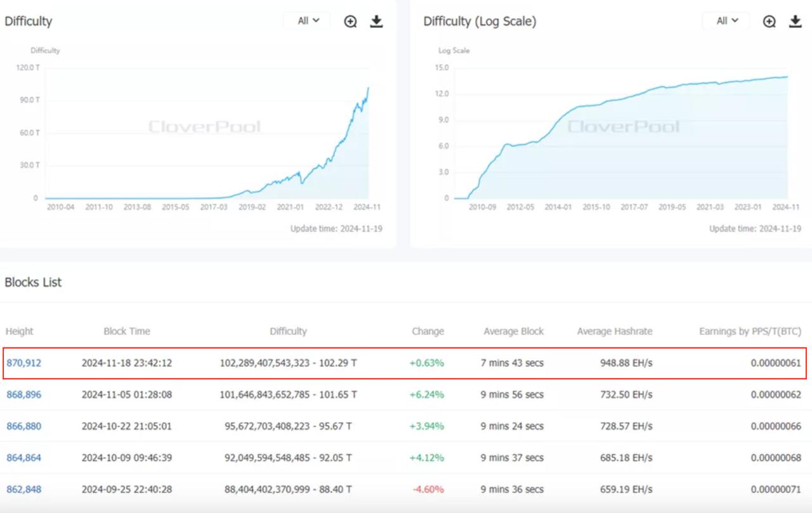Screen dimensions: 812x513
Task: Zoom into the Difficulty Log Scale chart
Action: [x=769, y=22]
